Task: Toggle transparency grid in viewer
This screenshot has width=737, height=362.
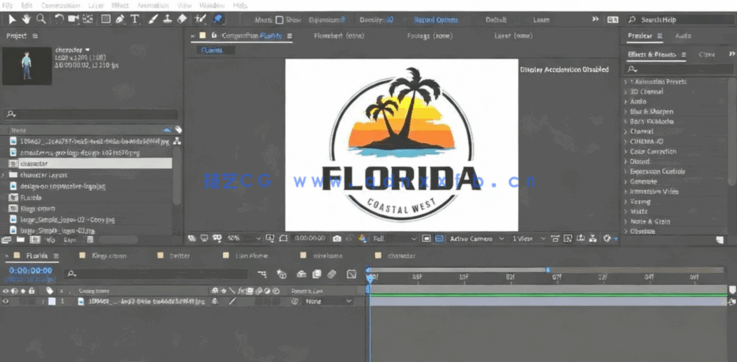Action: point(439,238)
